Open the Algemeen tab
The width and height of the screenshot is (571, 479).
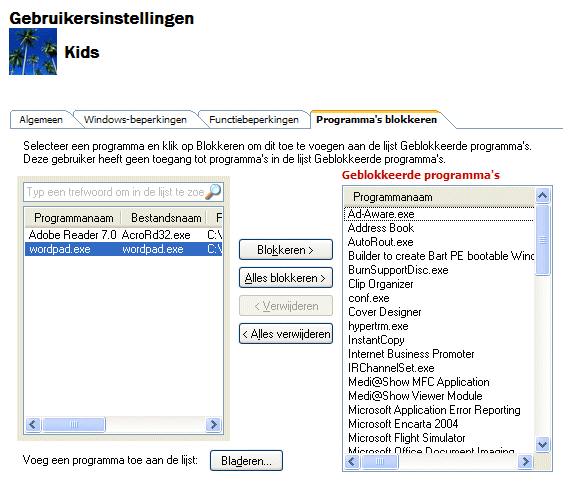[41, 119]
